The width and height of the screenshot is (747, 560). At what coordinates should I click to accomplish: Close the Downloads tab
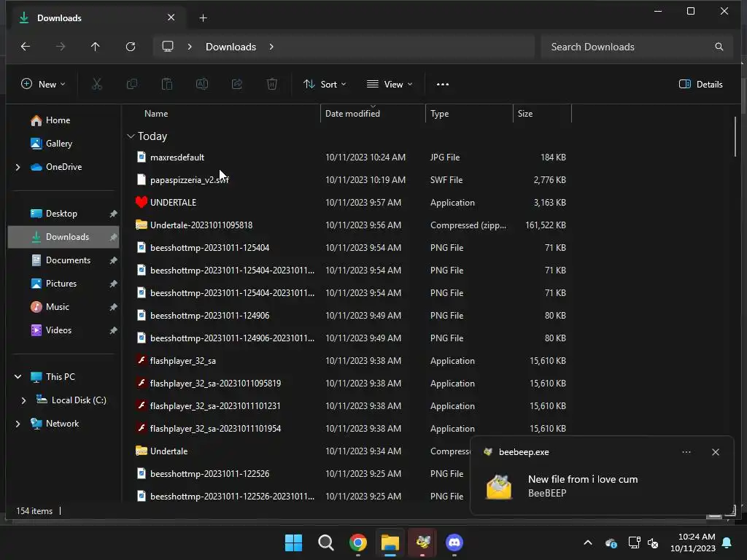[x=171, y=17]
